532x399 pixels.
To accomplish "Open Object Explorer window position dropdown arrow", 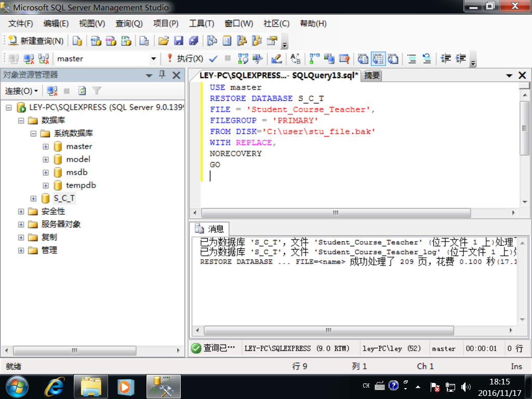I will (149, 75).
